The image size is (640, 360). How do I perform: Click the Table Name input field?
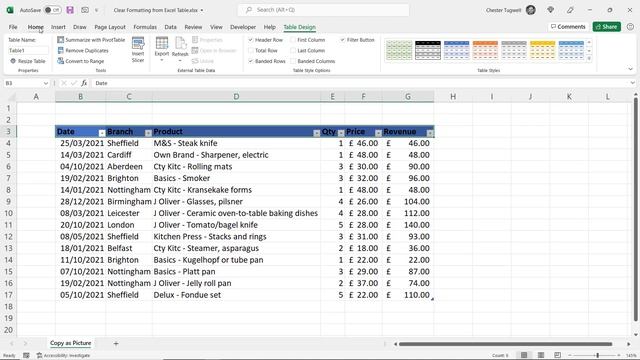28,50
